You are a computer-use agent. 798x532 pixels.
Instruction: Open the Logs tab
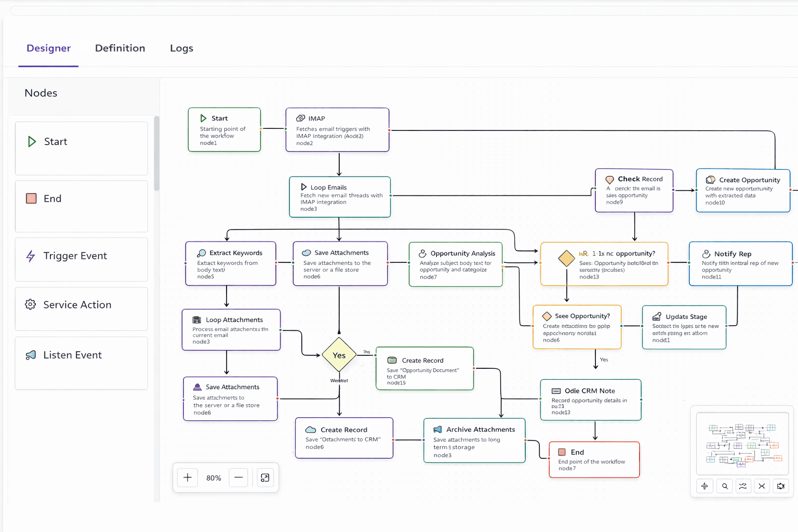point(181,48)
